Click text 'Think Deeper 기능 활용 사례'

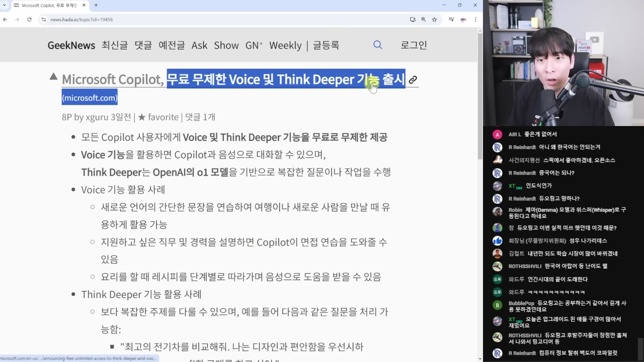141,294
